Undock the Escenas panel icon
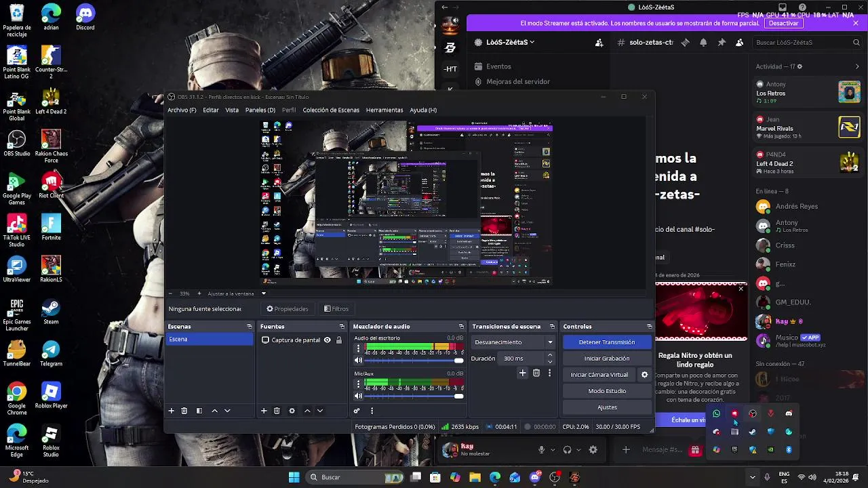Viewport: 868px width, 488px height. point(249,327)
